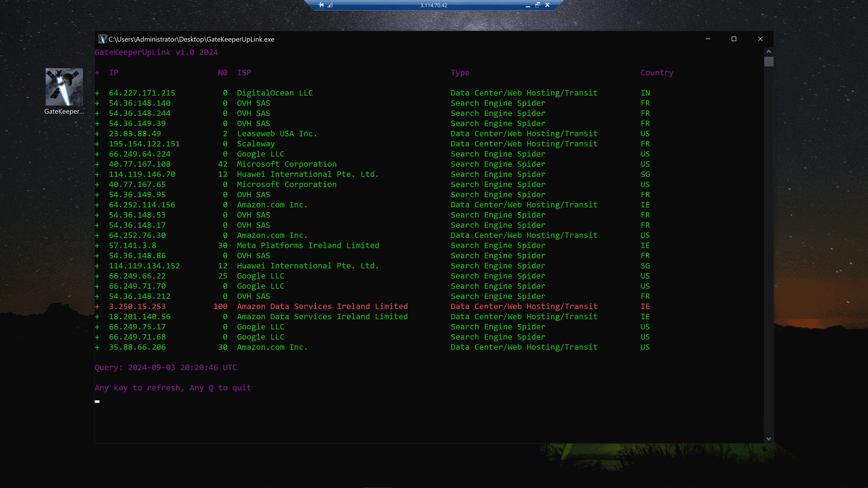Click the N0 column header

click(223, 73)
